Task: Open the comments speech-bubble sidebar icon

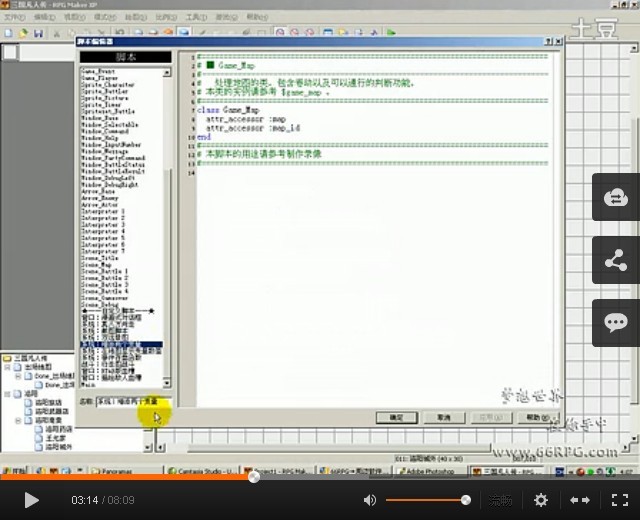Action: 616,323
